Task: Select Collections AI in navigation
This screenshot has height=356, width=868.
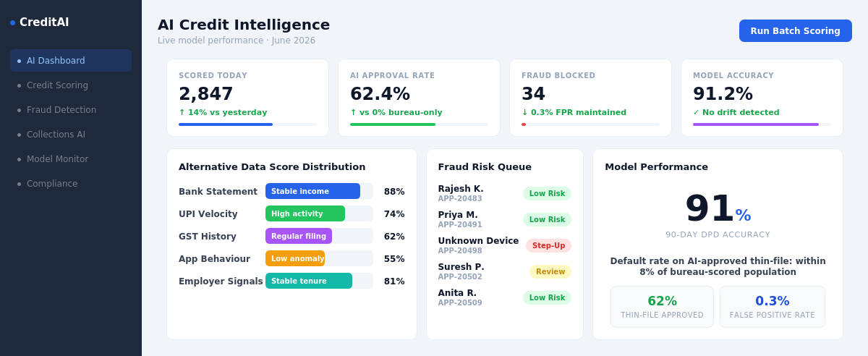Action: [71, 135]
